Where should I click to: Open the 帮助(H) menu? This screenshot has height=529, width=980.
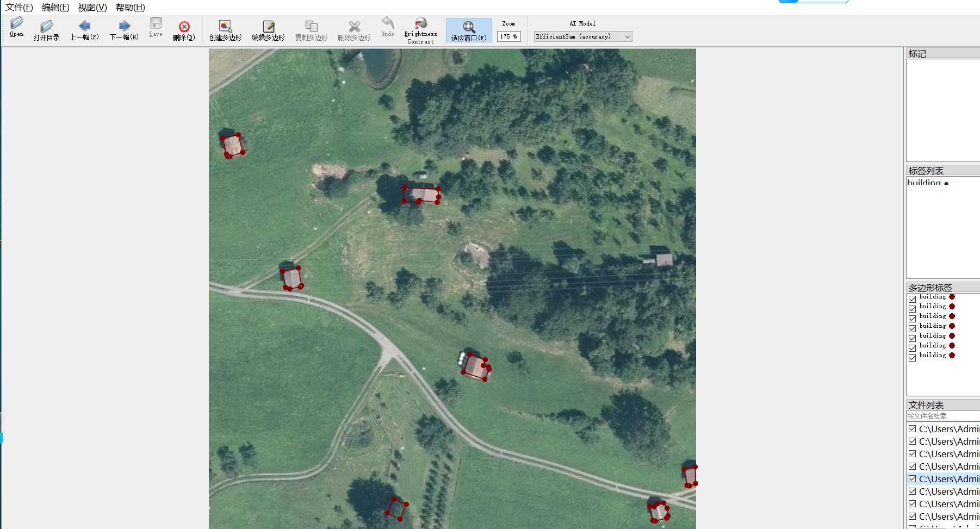pyautogui.click(x=130, y=7)
